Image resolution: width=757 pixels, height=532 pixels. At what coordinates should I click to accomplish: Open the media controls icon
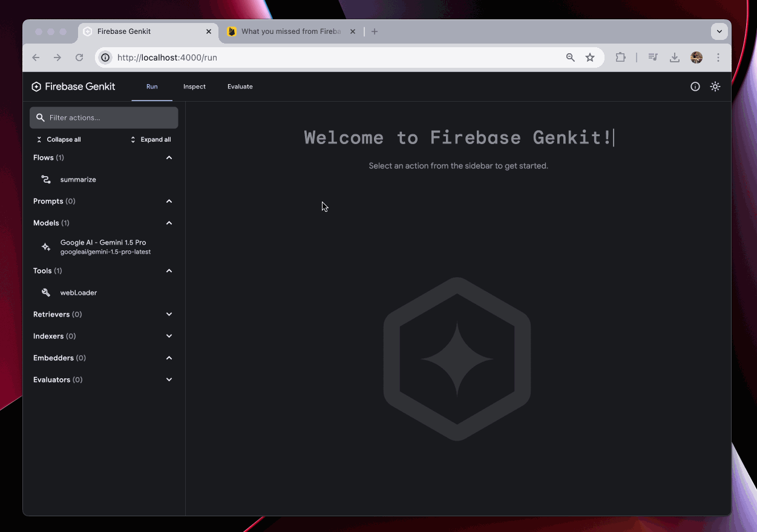653,57
